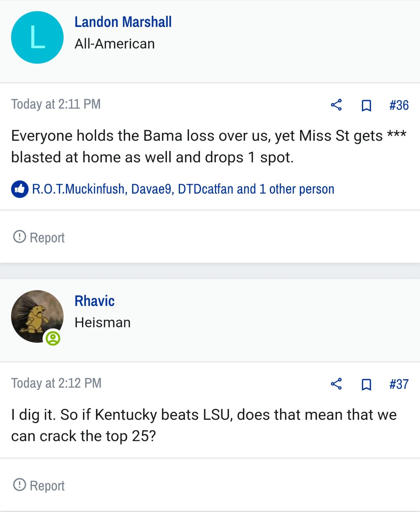Click the green online status badge on Rhavic's avatar
420x512 pixels.
tap(53, 338)
